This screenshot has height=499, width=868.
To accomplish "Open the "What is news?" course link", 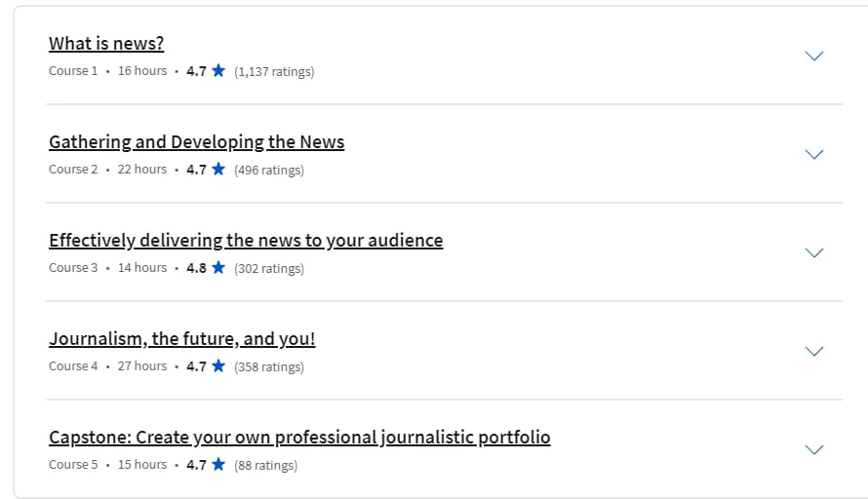I will pyautogui.click(x=106, y=43).
